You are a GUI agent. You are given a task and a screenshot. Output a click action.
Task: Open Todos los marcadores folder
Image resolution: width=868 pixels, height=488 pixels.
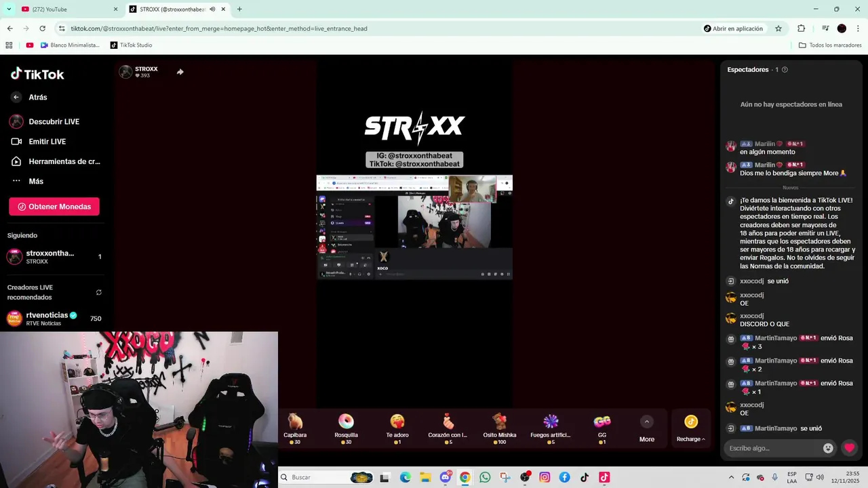(830, 45)
